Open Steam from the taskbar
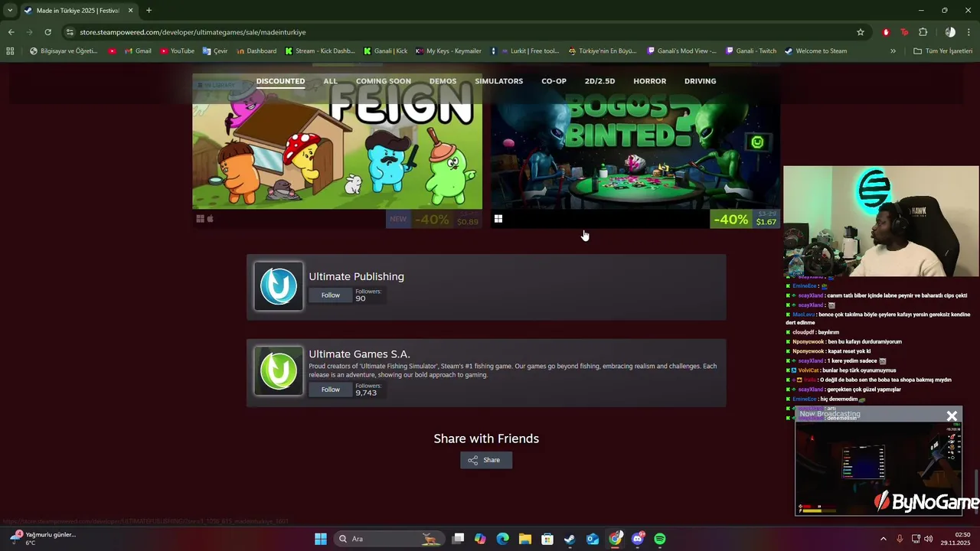The height and width of the screenshot is (551, 980). pos(570,539)
